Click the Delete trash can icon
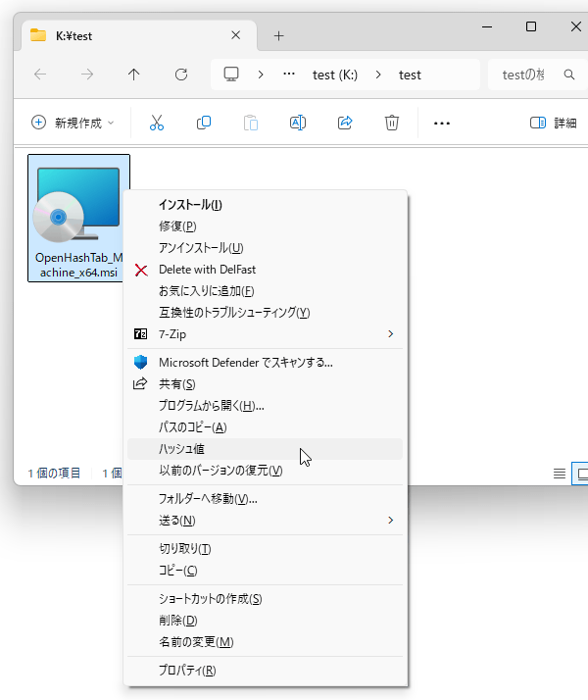Screen dimensions: 588x700 tap(392, 123)
